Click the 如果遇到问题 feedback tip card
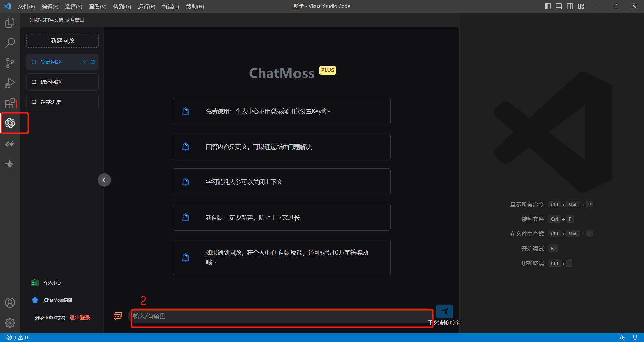Image resolution: width=644 pixels, height=342 pixels. [x=282, y=257]
